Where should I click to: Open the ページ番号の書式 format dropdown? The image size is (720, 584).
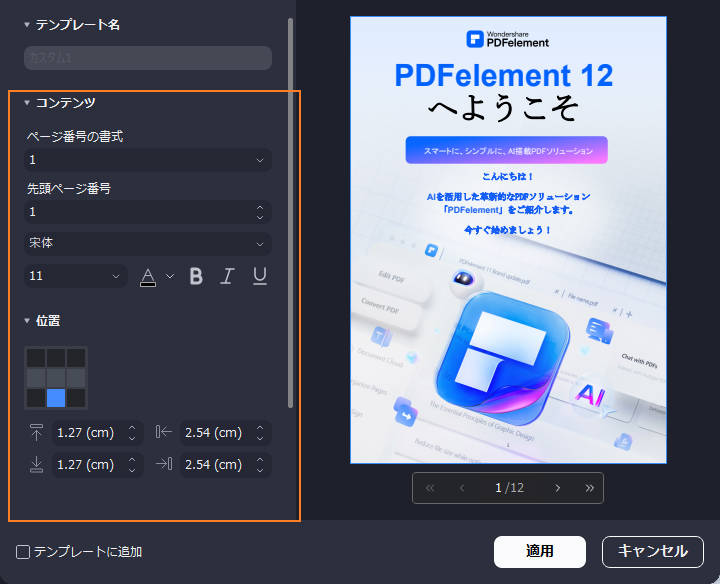tap(147, 160)
